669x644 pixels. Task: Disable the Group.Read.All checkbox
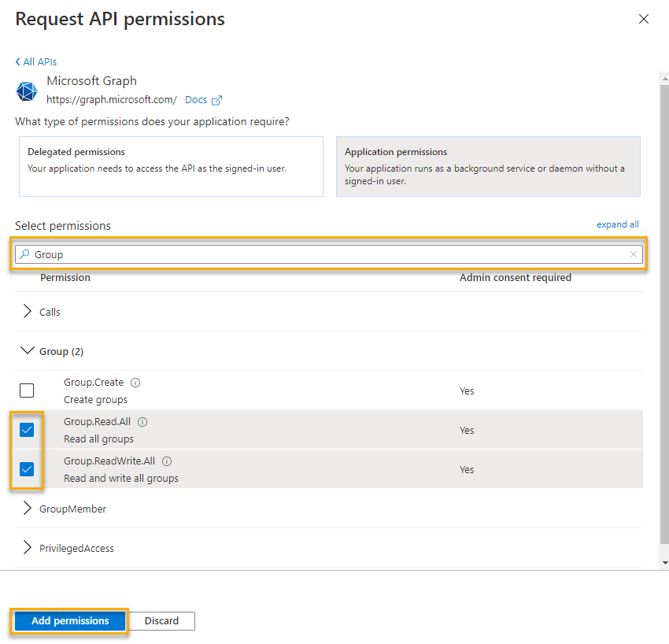(x=26, y=429)
